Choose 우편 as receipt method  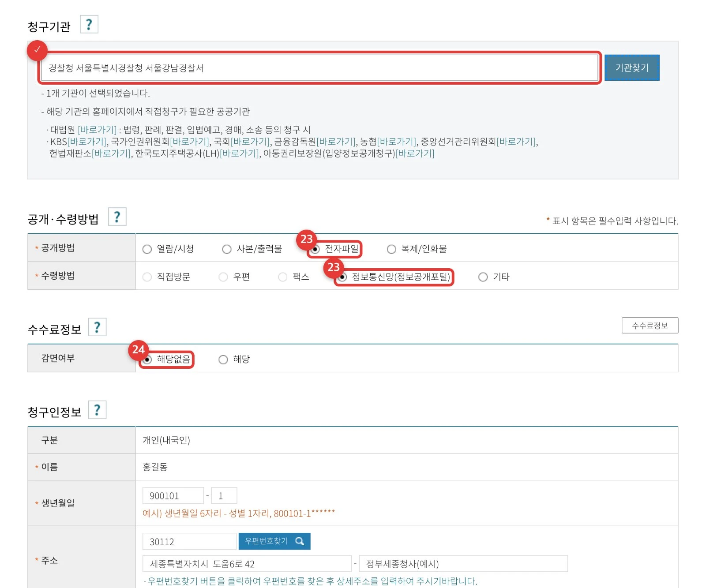pyautogui.click(x=223, y=277)
